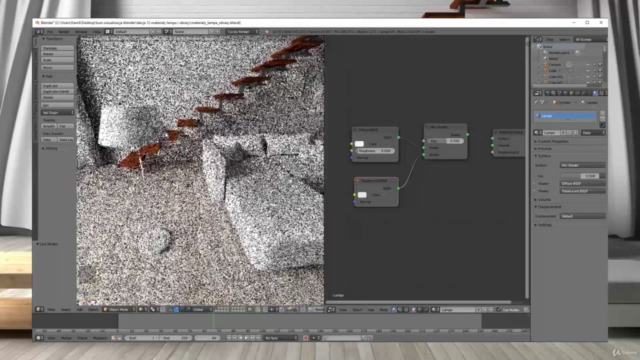Click the scene browse icon beside Scene field
Screen dimensions: 640x360
click(167, 31)
